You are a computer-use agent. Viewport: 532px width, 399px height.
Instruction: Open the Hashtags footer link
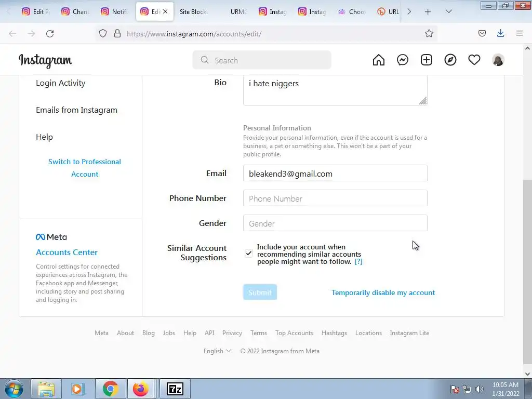click(x=334, y=333)
